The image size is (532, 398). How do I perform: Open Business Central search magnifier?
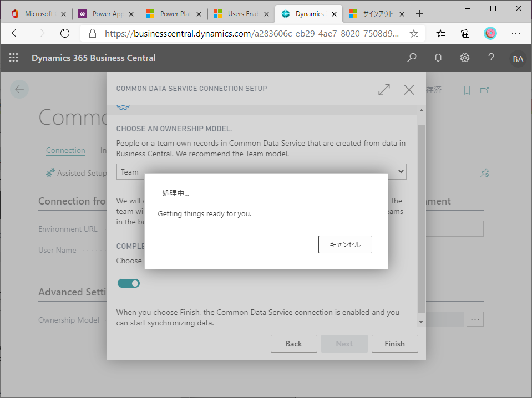(412, 58)
